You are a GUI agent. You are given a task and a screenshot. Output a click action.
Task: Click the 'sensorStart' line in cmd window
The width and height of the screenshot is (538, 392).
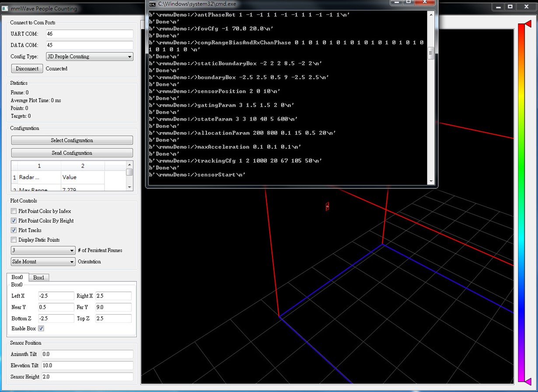[x=197, y=175]
